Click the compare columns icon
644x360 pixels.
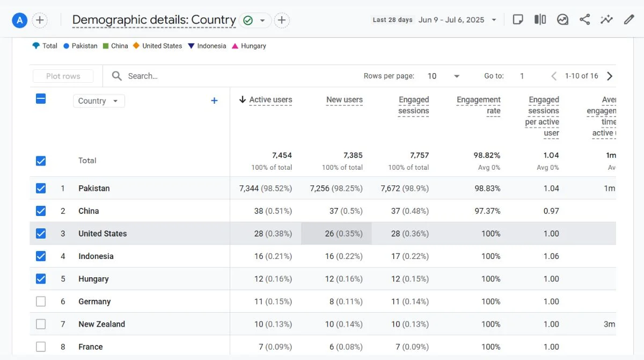[540, 20]
